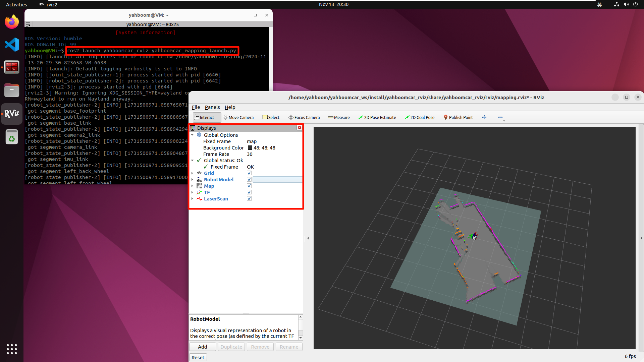The image size is (644, 362).
Task: Click the Displays panel monitor icon
Action: (x=193, y=128)
